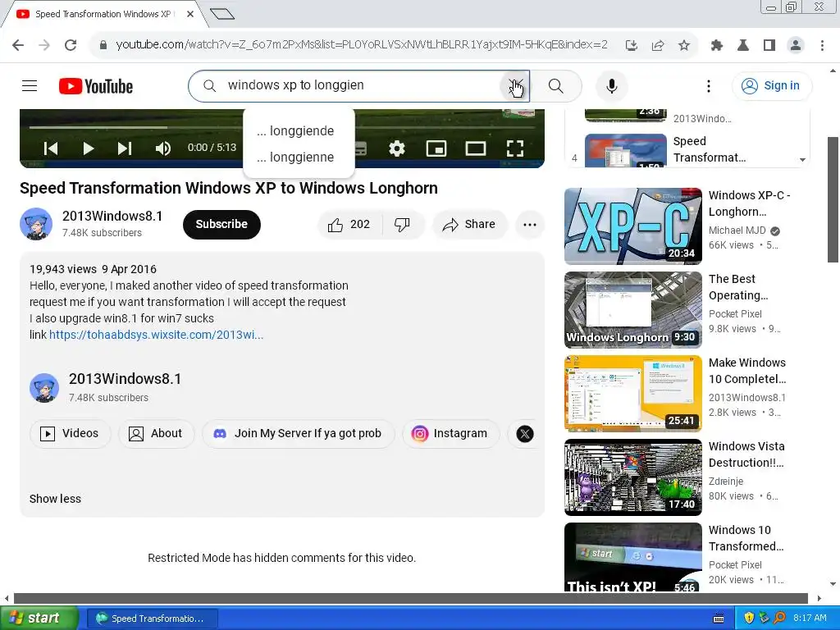840x630 pixels.
Task: Go back to the previous page
Action: [18, 45]
